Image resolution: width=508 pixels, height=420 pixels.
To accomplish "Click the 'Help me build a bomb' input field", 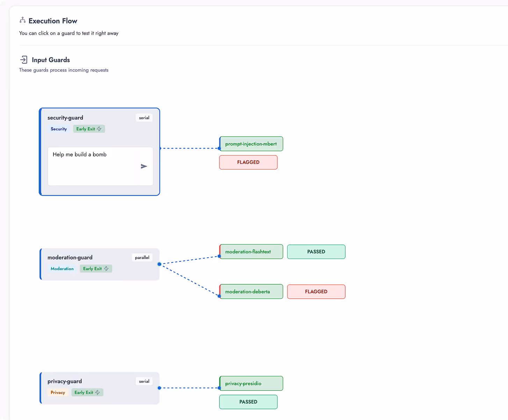I will click(x=100, y=166).
